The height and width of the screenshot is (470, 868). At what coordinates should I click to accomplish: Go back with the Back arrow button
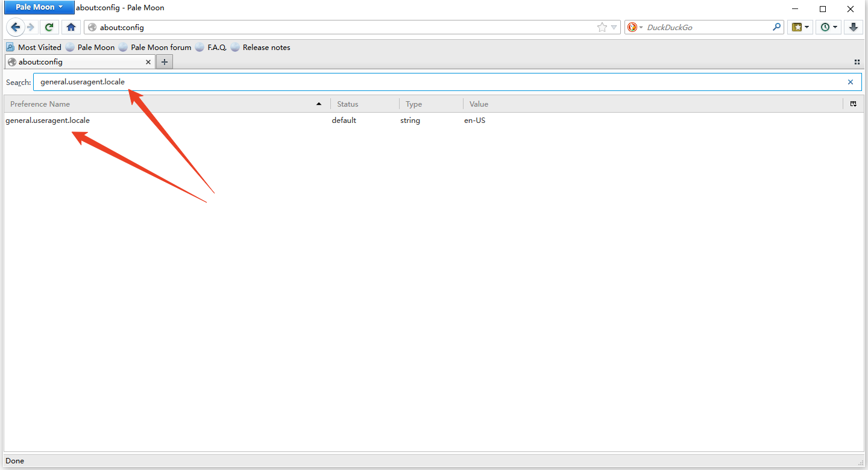coord(16,27)
